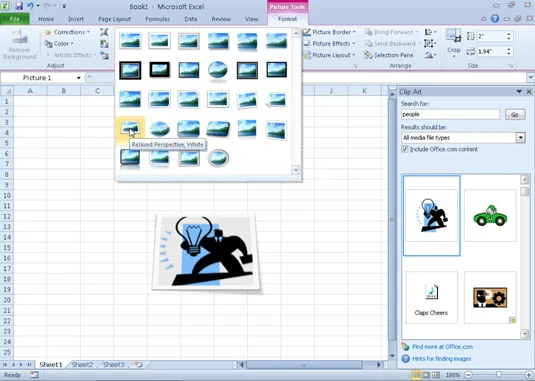Click the Page Break Preview status bar icon
Viewport: 535px width, 381px height.
click(x=436, y=375)
